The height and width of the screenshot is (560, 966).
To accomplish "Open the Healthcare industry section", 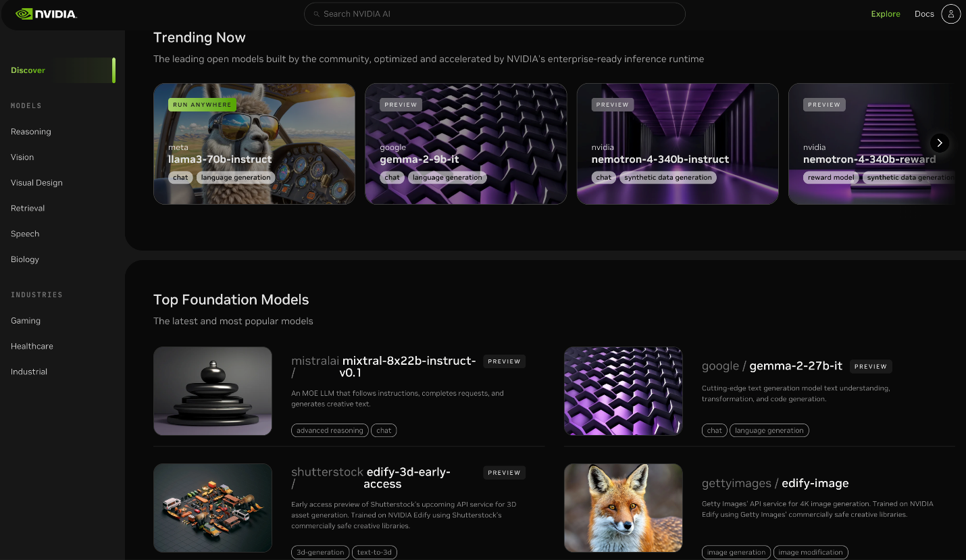I will click(32, 347).
